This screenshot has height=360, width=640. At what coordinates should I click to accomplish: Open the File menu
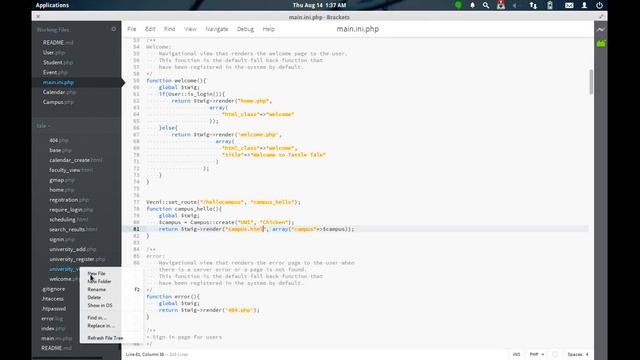(131, 29)
